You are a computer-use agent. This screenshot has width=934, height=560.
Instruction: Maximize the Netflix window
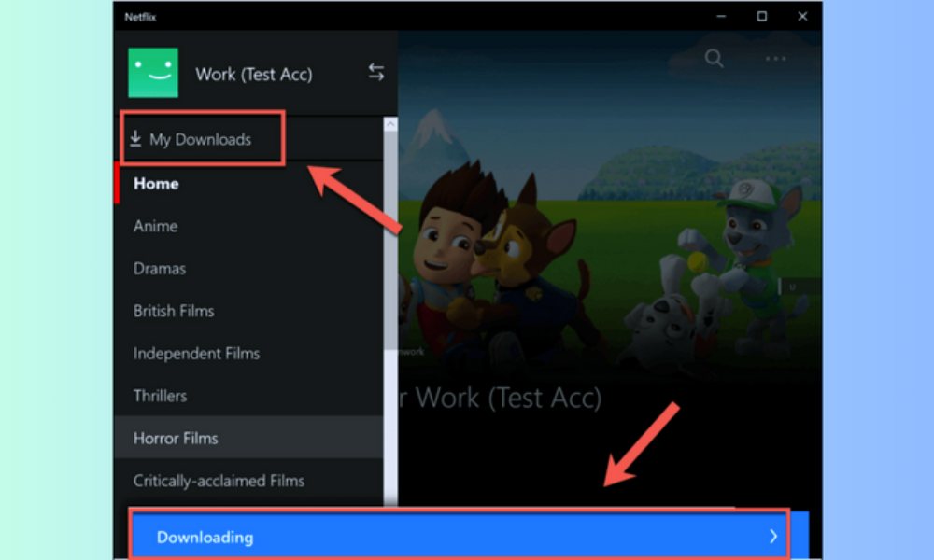point(762,16)
